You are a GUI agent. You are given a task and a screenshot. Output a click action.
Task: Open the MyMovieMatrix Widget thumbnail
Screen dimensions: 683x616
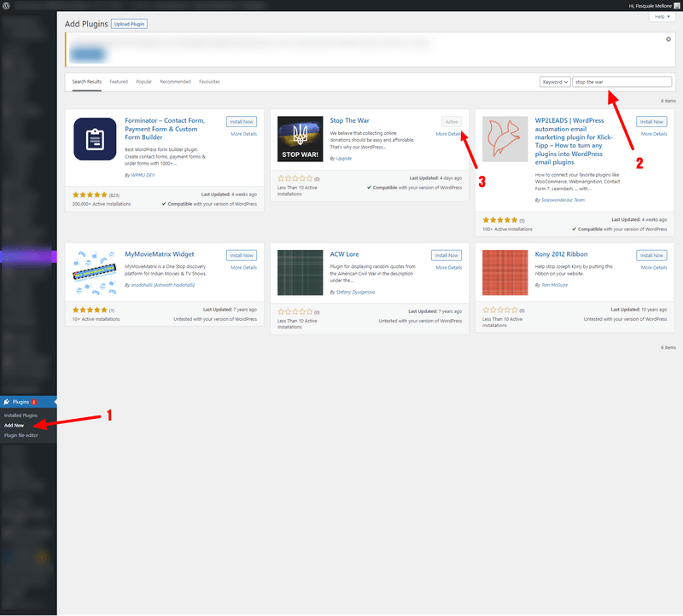(95, 272)
